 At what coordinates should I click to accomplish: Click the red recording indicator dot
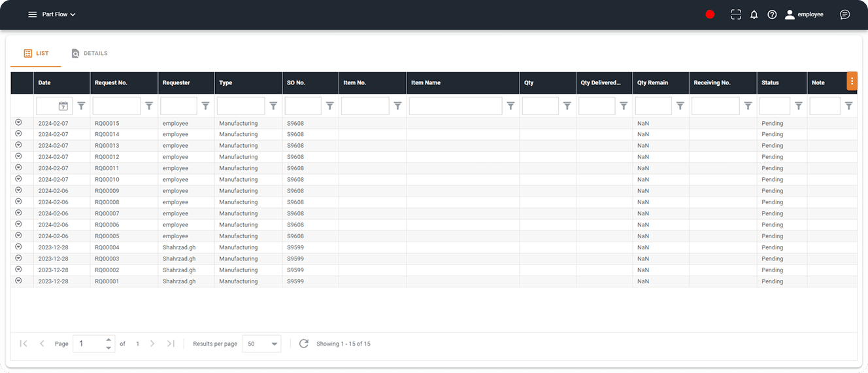(x=710, y=14)
